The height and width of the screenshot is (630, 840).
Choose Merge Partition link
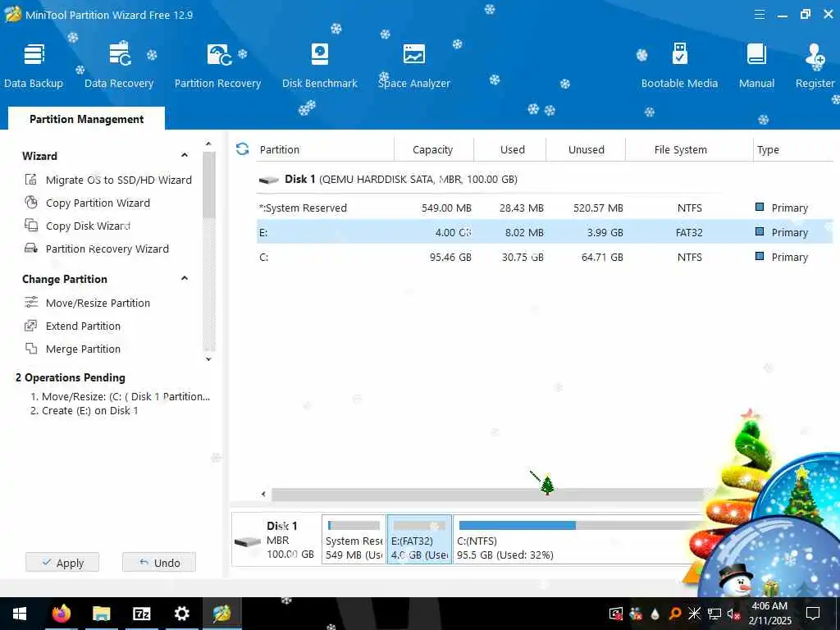pos(83,349)
